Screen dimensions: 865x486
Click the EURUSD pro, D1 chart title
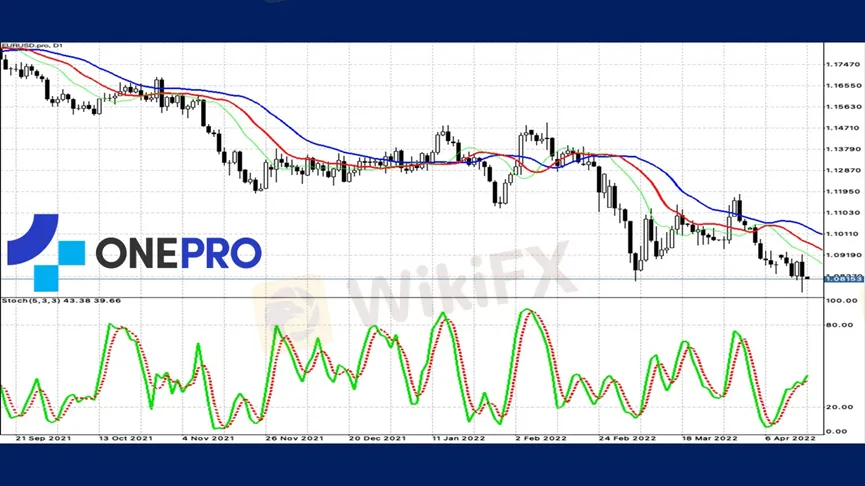[33, 45]
